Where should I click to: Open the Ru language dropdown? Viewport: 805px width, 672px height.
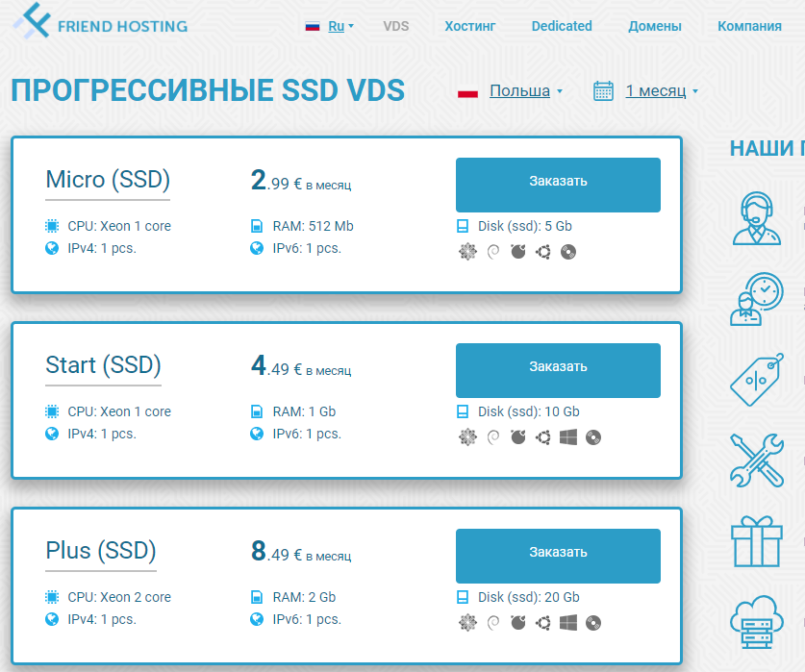[x=340, y=26]
